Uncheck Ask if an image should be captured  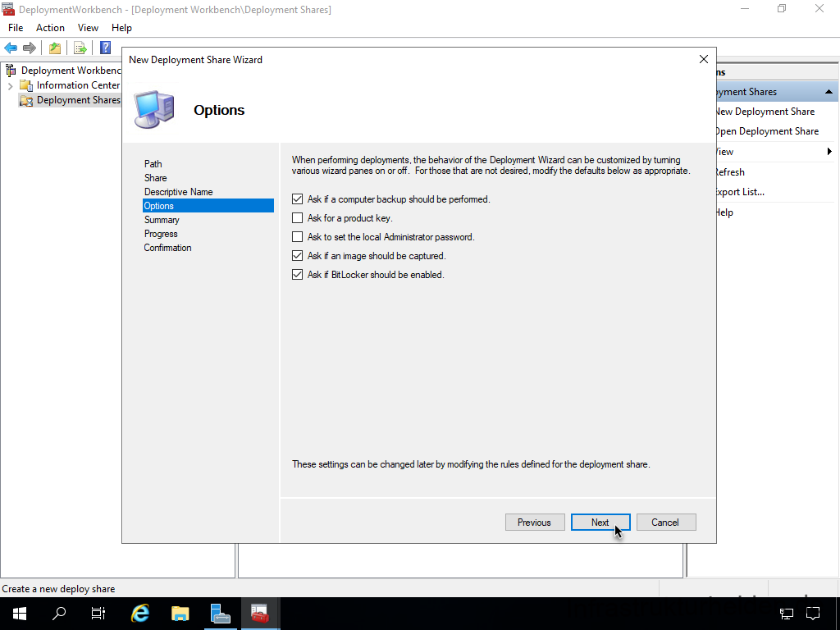(297, 256)
